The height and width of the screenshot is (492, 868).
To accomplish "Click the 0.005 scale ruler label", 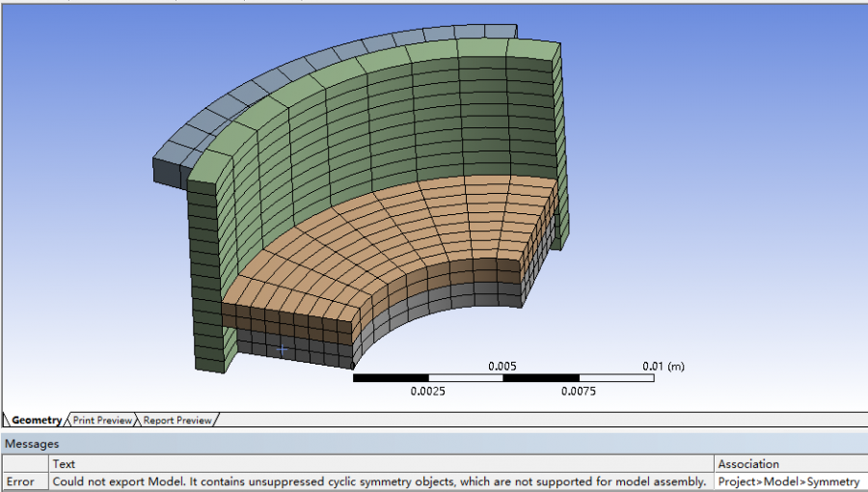I will click(x=502, y=367).
